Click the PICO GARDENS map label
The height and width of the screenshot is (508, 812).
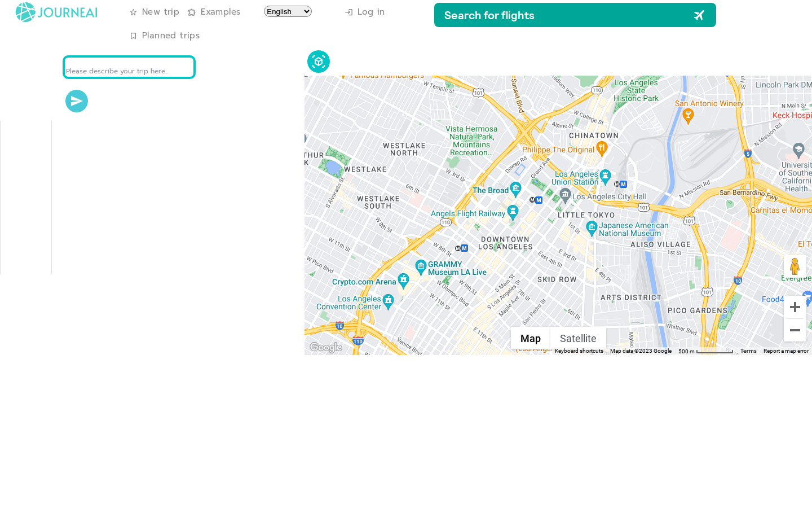tap(698, 310)
